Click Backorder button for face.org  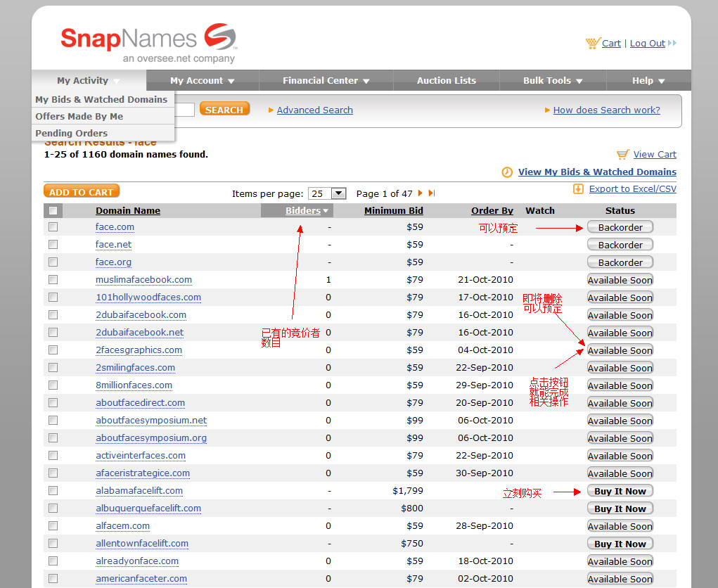(620, 262)
